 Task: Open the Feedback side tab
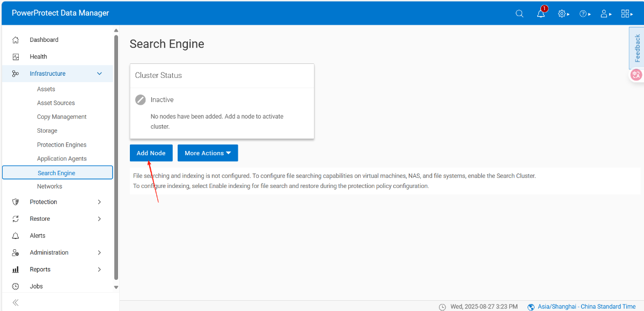click(637, 48)
